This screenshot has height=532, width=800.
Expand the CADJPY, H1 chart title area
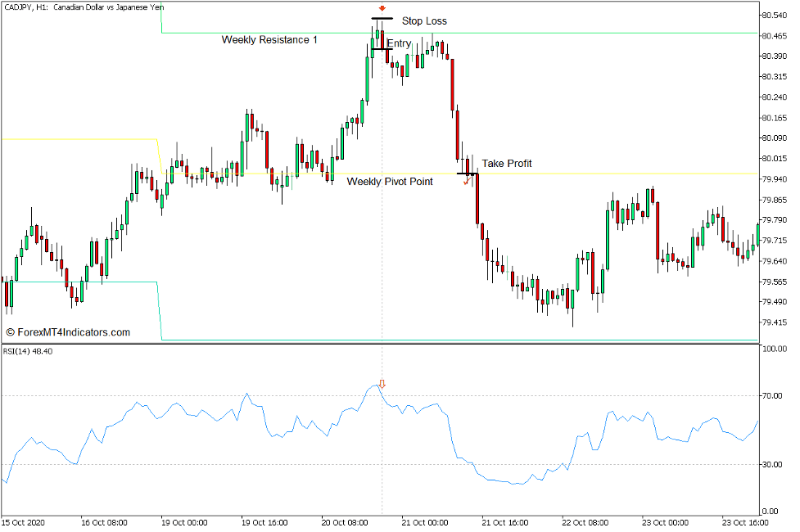click(25, 7)
